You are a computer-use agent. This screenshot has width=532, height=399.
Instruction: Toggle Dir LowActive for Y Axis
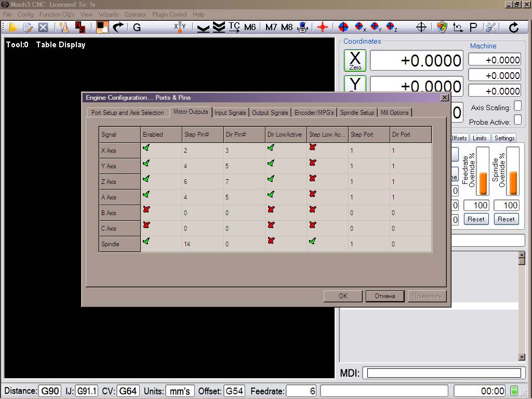pyautogui.click(x=271, y=163)
